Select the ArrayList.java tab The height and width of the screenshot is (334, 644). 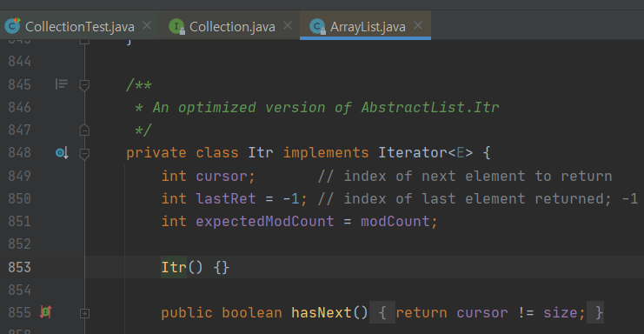[x=367, y=26]
